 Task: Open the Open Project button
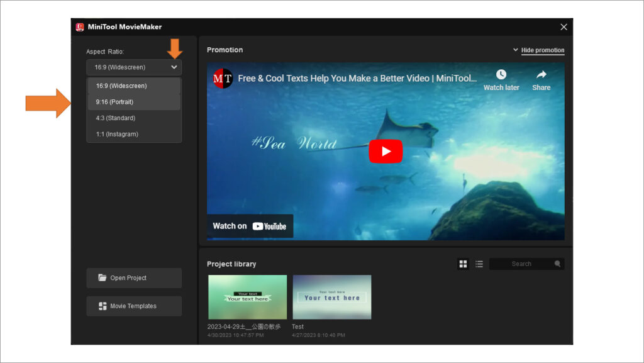[x=134, y=278]
